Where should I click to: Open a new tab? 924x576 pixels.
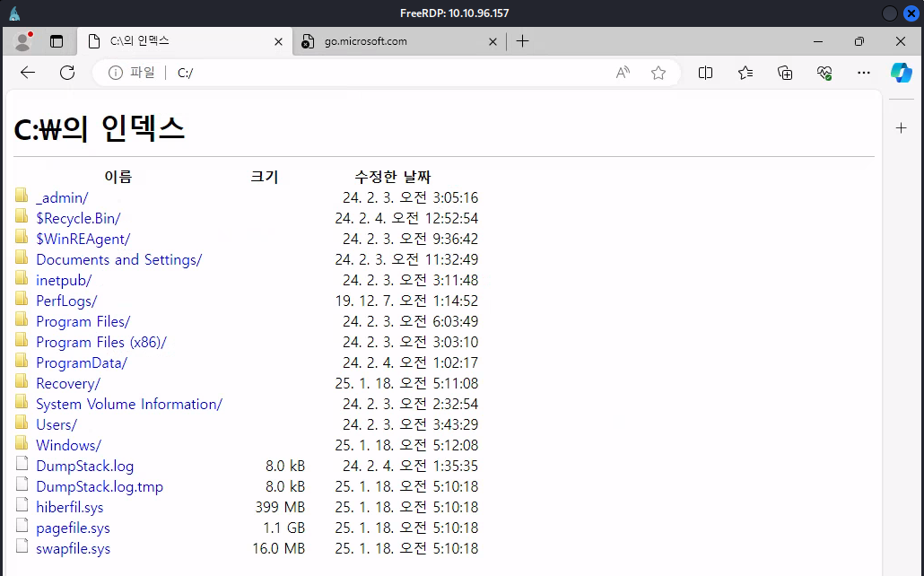click(523, 41)
